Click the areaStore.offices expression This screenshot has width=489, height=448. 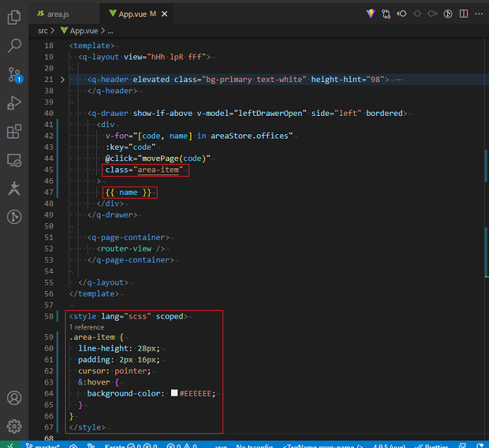coord(249,136)
